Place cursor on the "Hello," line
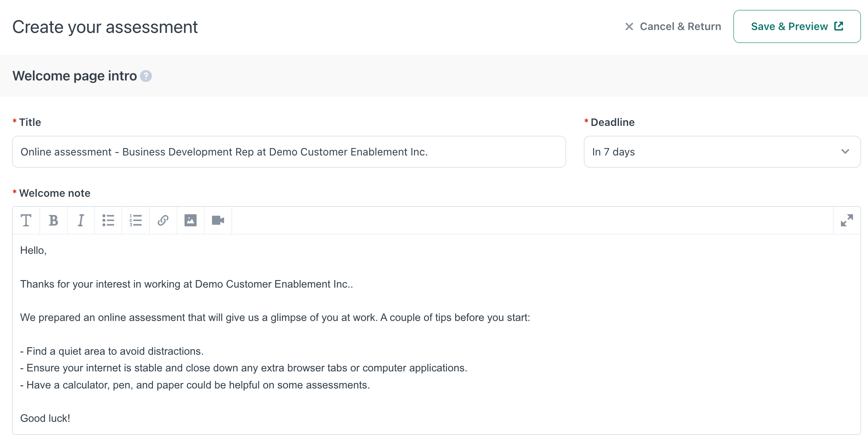The image size is (868, 441). point(33,251)
